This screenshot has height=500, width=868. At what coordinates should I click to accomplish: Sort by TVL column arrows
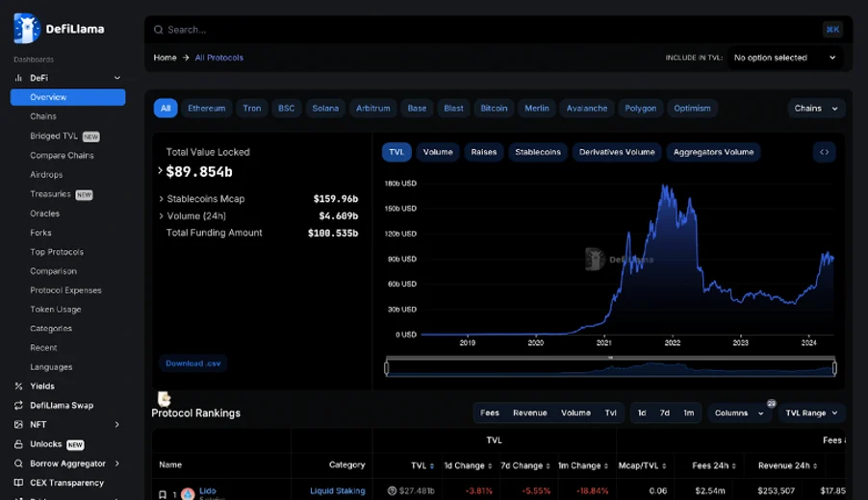(x=432, y=466)
